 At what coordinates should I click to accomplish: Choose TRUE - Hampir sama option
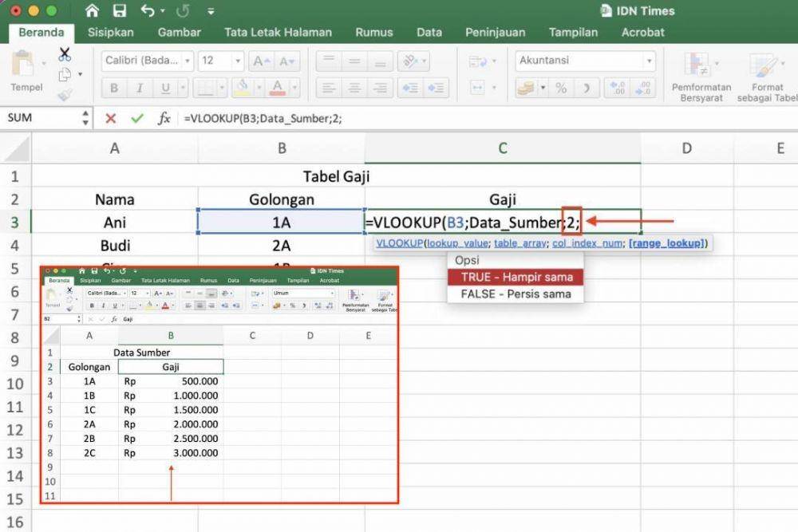tap(516, 278)
